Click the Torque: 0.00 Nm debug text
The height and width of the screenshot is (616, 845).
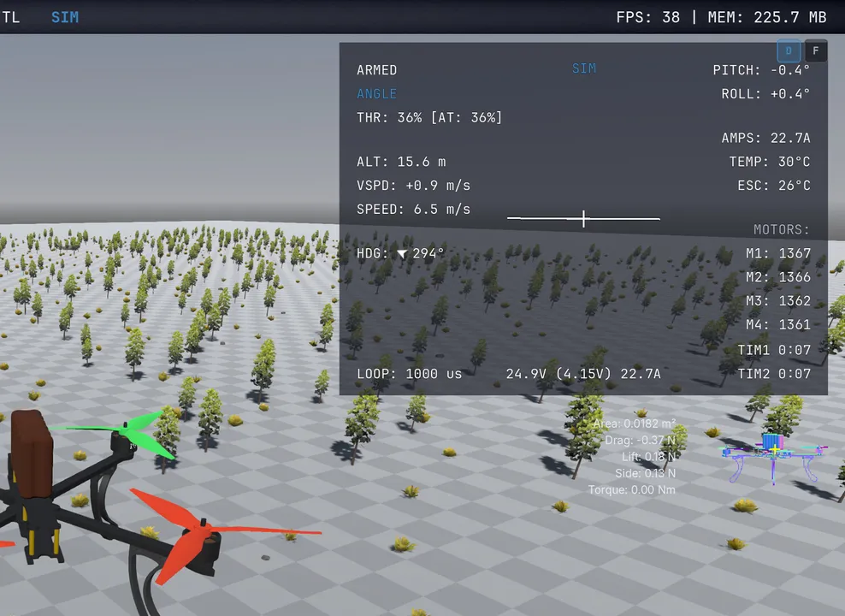point(631,490)
